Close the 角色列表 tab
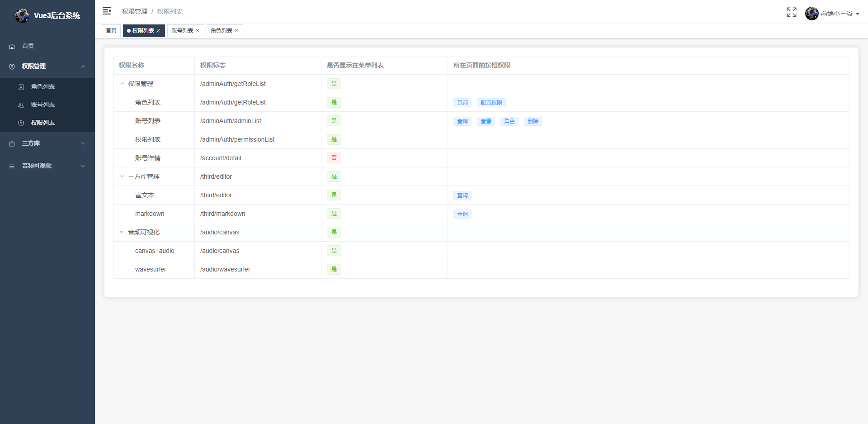The image size is (868, 424). click(x=236, y=31)
